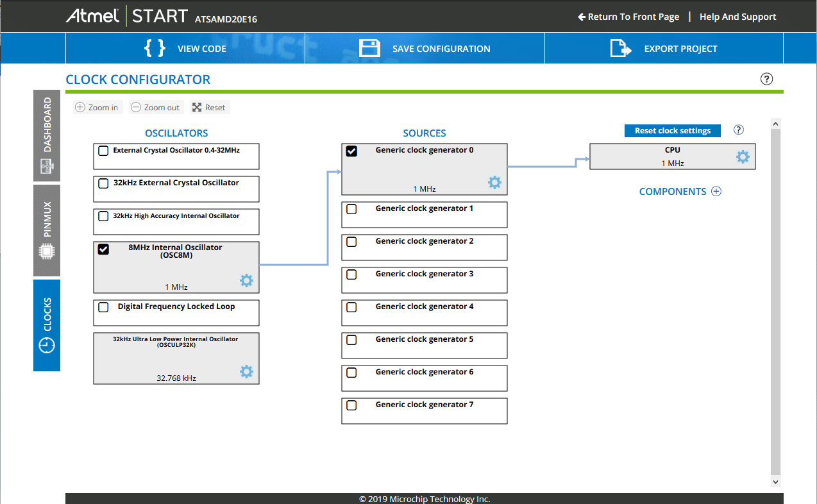Enable Generic clock generator 7 checkbox
Image resolution: width=817 pixels, height=504 pixels.
click(x=351, y=405)
